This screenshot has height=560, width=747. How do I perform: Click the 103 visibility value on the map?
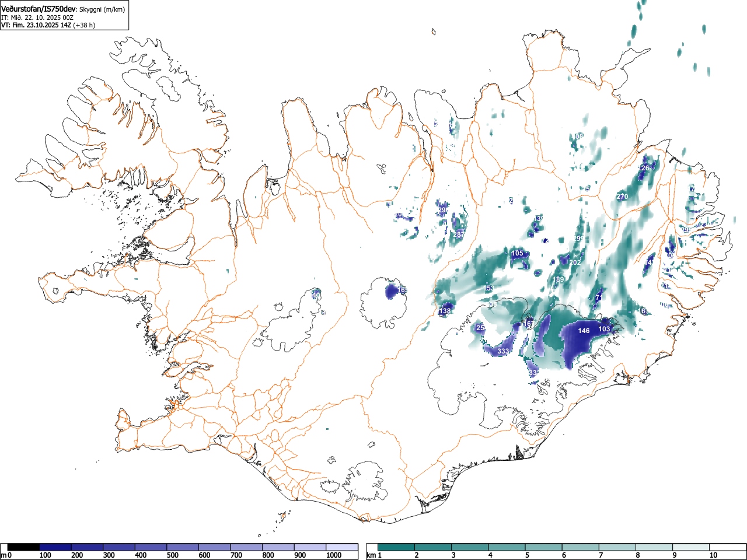pyautogui.click(x=604, y=330)
